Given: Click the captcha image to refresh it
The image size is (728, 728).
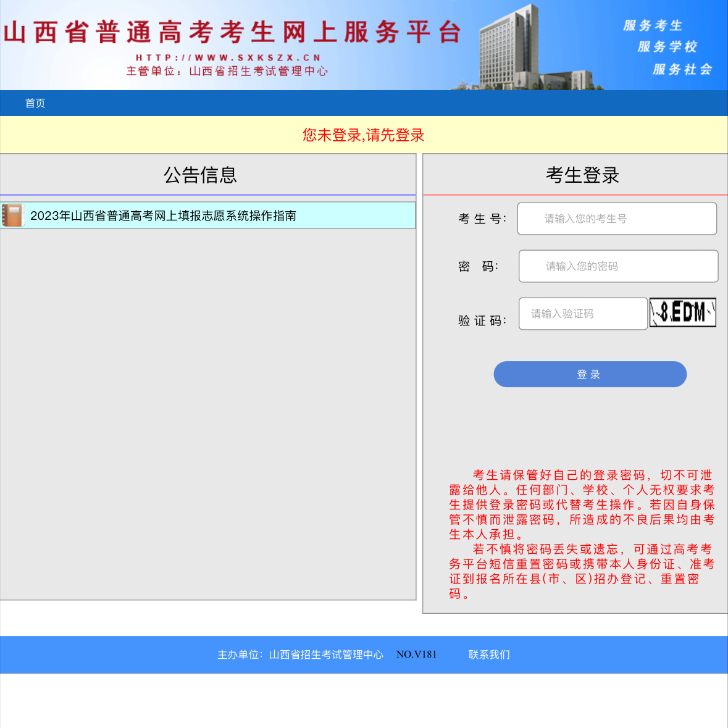Looking at the screenshot, I should [682, 312].
